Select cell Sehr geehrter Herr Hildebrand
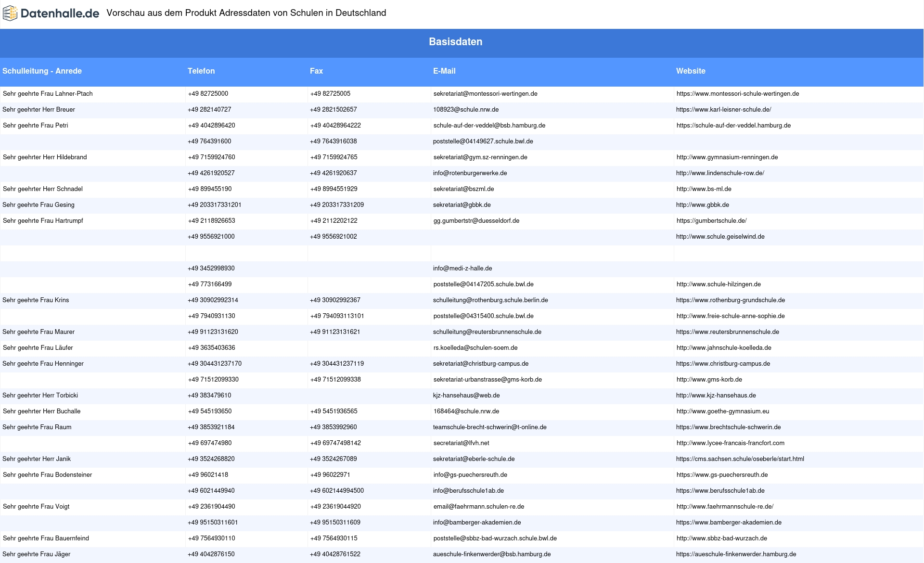The height and width of the screenshot is (563, 924). pyautogui.click(x=45, y=157)
